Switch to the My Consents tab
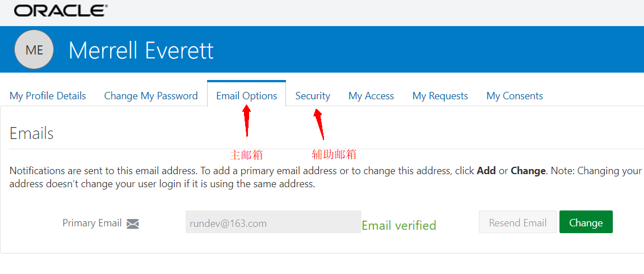644x274 pixels. [x=515, y=96]
